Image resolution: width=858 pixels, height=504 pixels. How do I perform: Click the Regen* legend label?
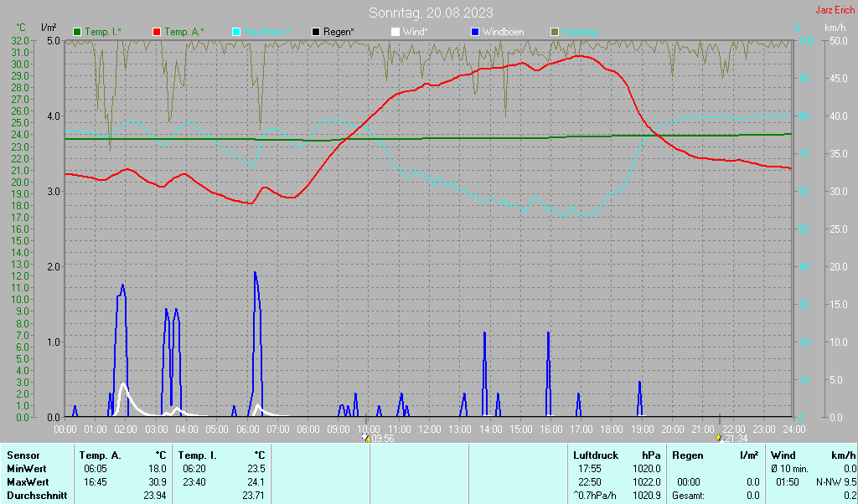point(339,33)
